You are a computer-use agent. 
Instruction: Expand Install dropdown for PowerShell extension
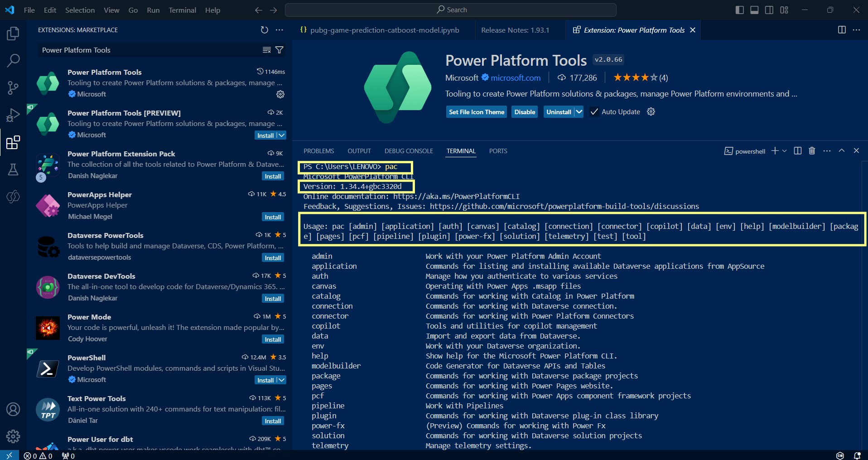281,380
